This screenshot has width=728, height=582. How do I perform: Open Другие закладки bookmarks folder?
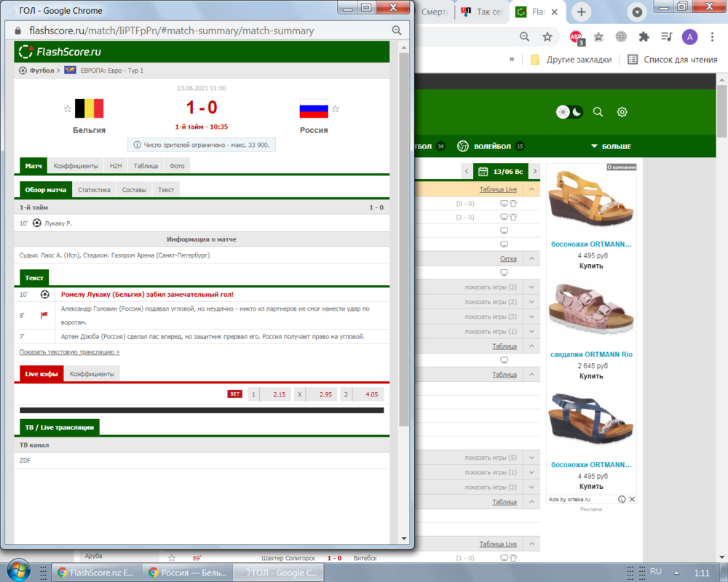click(571, 60)
